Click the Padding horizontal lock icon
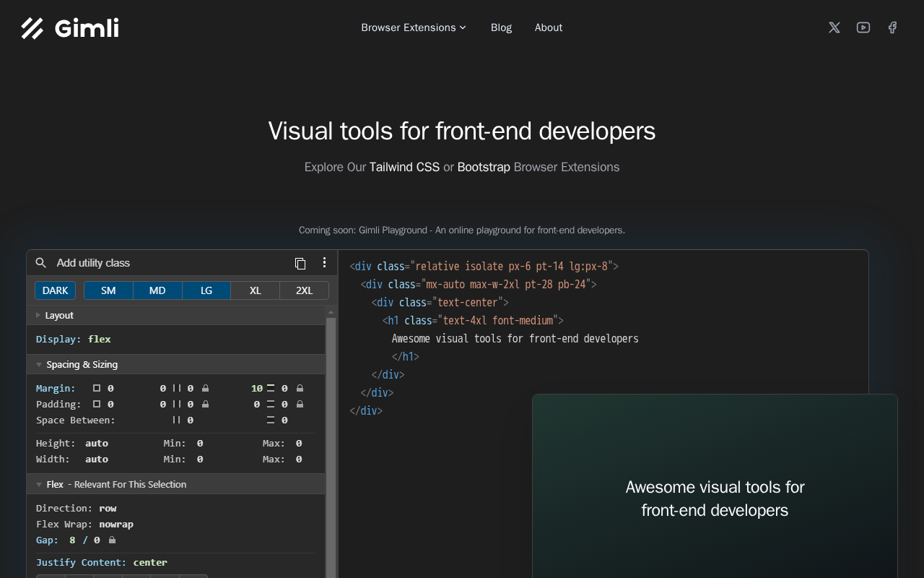This screenshot has height=578, width=924. [206, 405]
